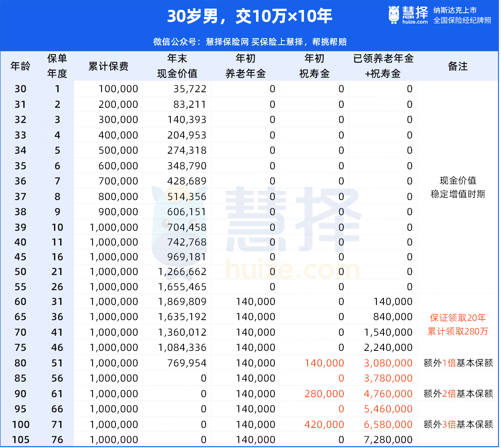Click the huize.com text under the logo
Screen dimensions: 501x448
pos(415,22)
